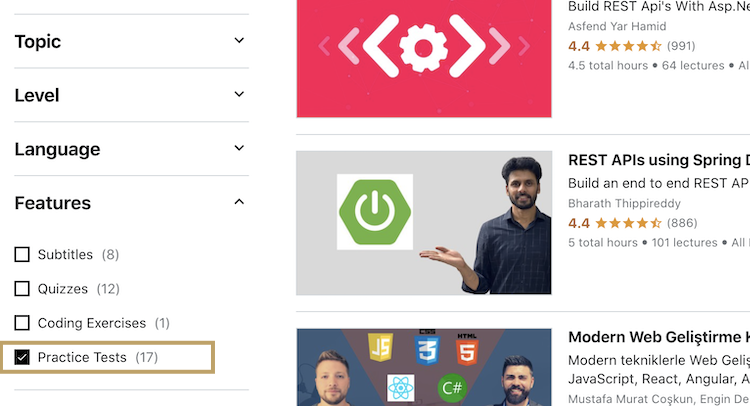Screen dimensions: 750x406
Task: Click the green Spring power logo
Action: 375,212
